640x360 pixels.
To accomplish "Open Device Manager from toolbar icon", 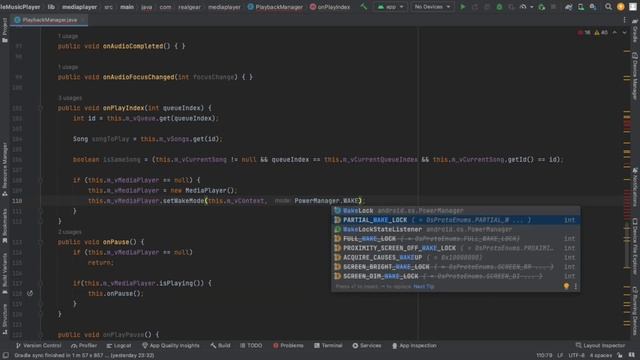I will (580, 7).
